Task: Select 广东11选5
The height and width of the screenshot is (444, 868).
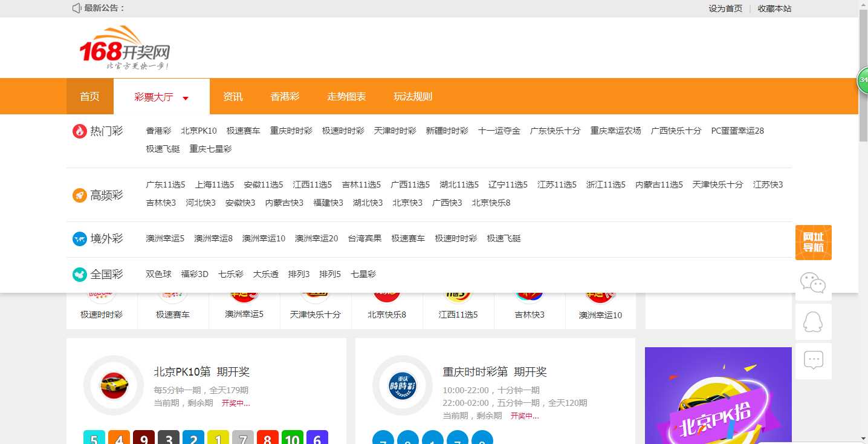Action: pos(166,184)
